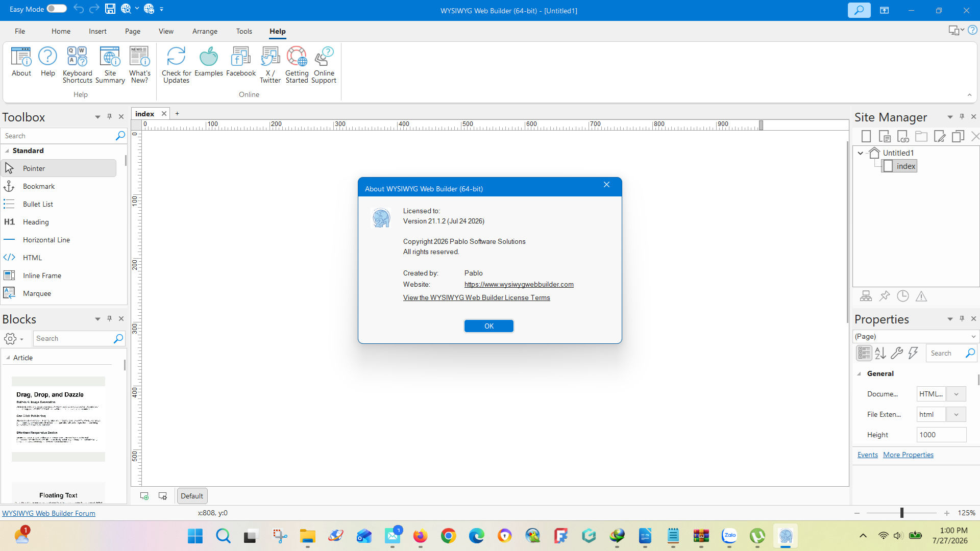Switch to the Home ribbon tab
The image size is (980, 551).
point(61,31)
